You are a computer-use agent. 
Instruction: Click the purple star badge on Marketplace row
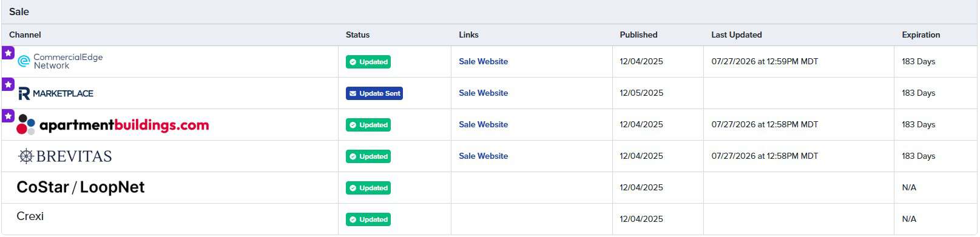pos(8,84)
